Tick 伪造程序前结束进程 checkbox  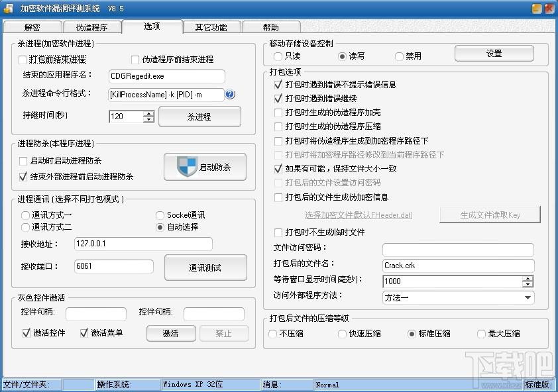click(135, 60)
